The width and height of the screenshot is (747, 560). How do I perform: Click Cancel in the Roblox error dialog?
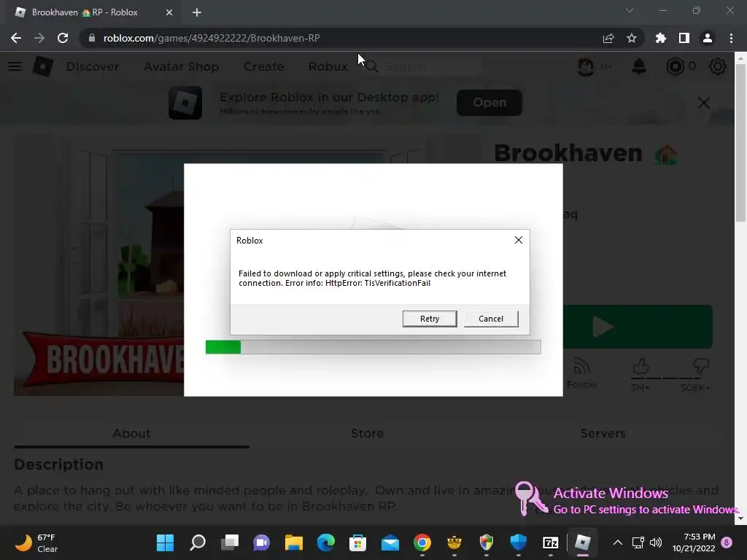coord(491,319)
